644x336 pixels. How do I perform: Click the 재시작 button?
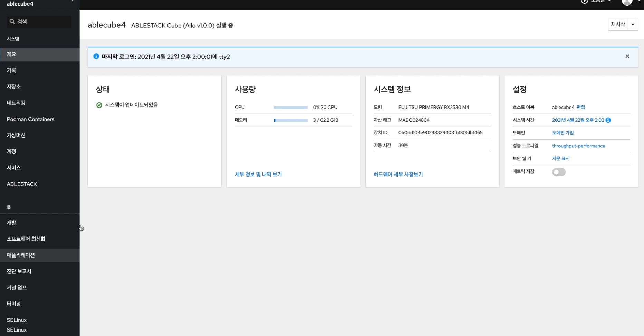[x=618, y=24]
